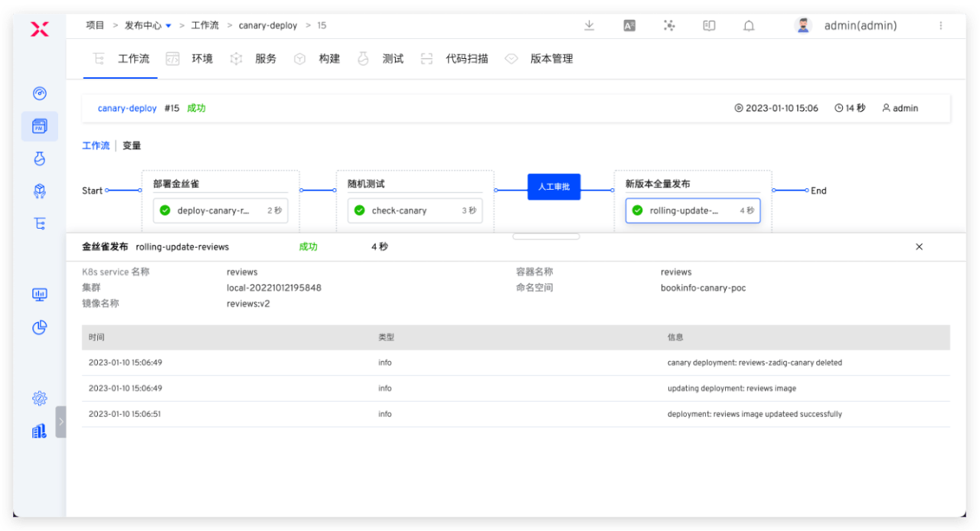980x531 pixels.
Task: Open the documentation book icon
Action: click(709, 25)
